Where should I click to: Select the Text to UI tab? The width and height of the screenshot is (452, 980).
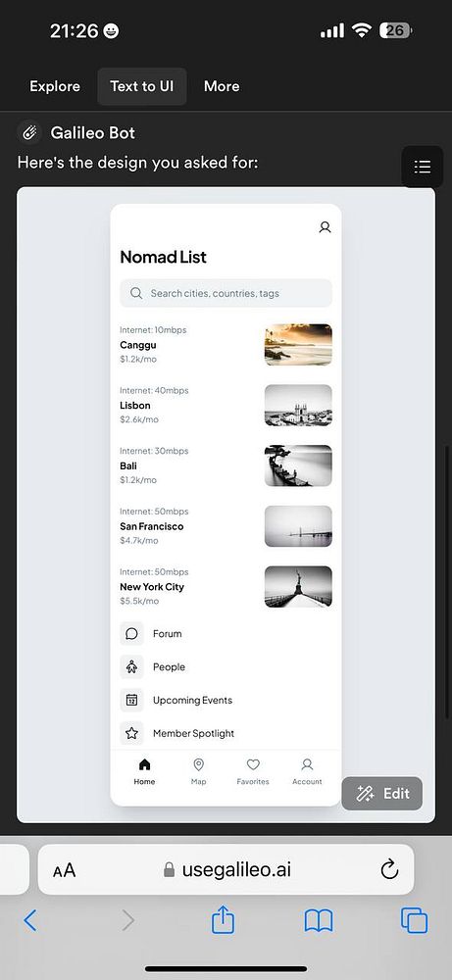[x=142, y=86]
